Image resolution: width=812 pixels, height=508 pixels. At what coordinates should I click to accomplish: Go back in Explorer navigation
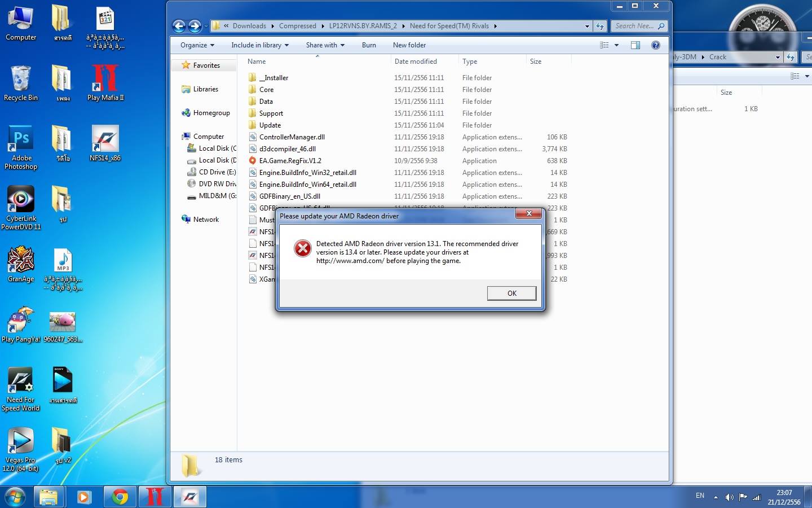point(179,26)
